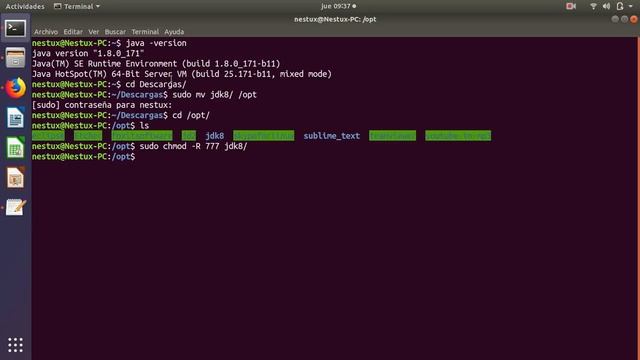Click the terminal title nestux@Nestux-PC: /opt
The height and width of the screenshot is (360, 640).
pyautogui.click(x=335, y=19)
